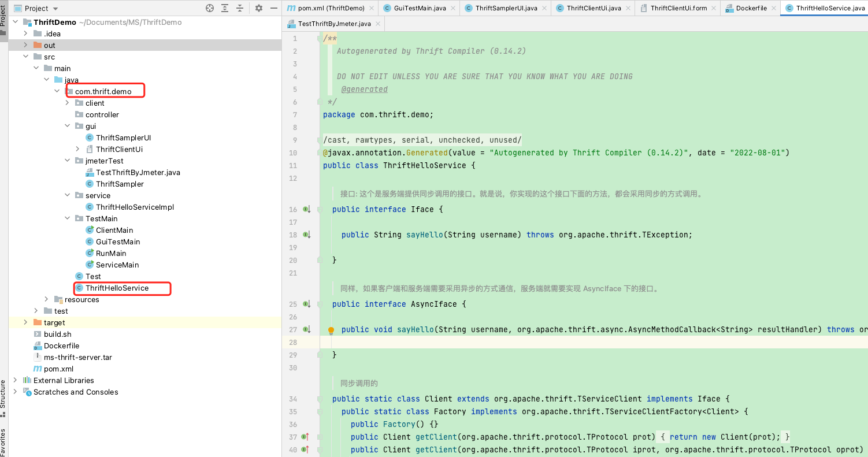
Task: Click implemented gutter icon on line 16
Action: 306,209
